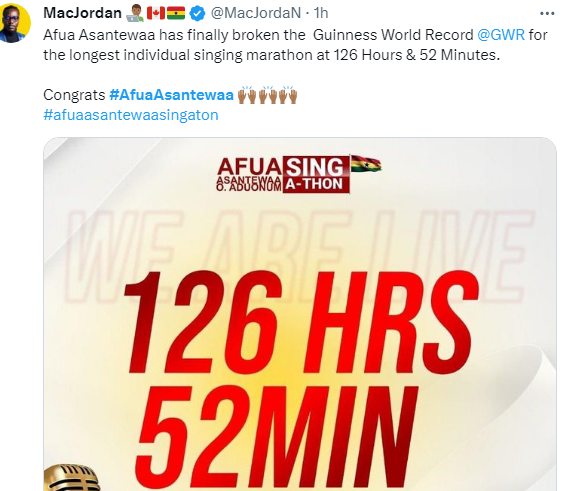572x491 pixels.
Task: Click the Afua Sing-A-Thon logo in poster
Action: click(283, 174)
